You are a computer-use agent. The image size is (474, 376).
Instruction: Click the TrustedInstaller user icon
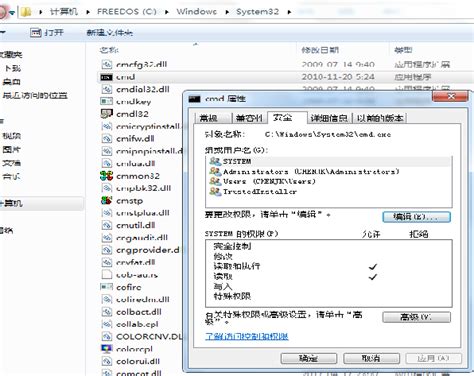(215, 191)
